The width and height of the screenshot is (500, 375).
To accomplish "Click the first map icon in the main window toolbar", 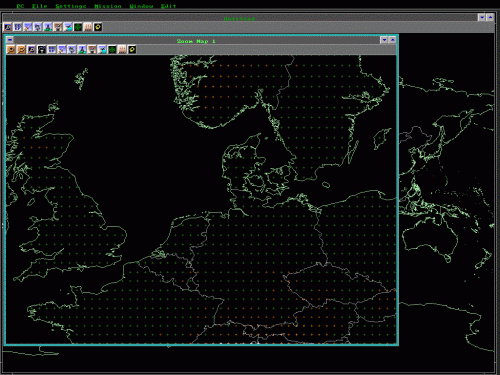I will tap(8, 27).
